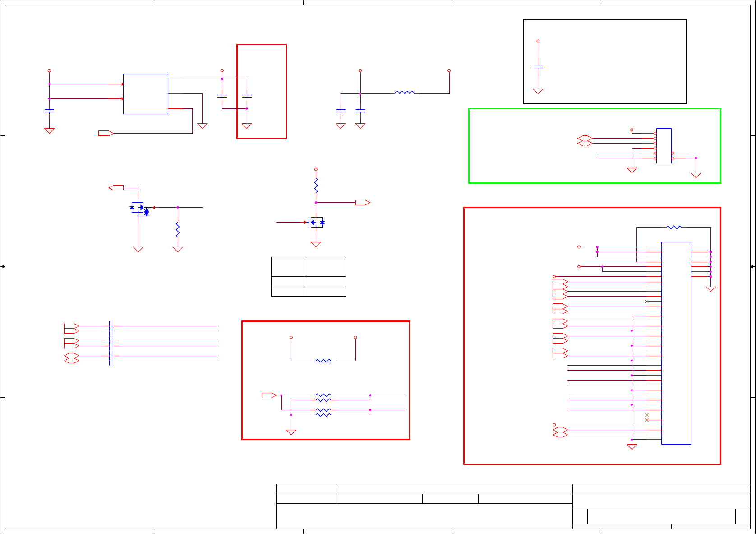
Task: Select the empty table under the center MOSFET
Action: click(x=309, y=277)
